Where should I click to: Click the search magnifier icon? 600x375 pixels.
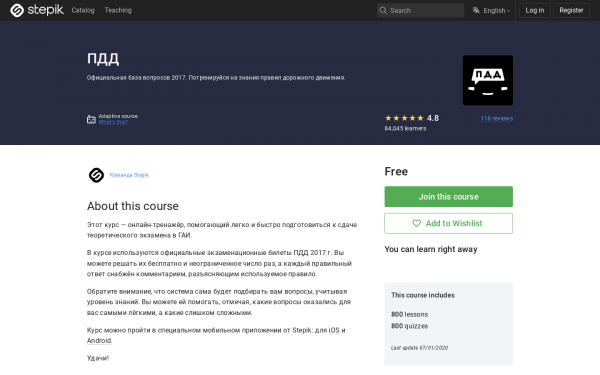click(x=383, y=11)
